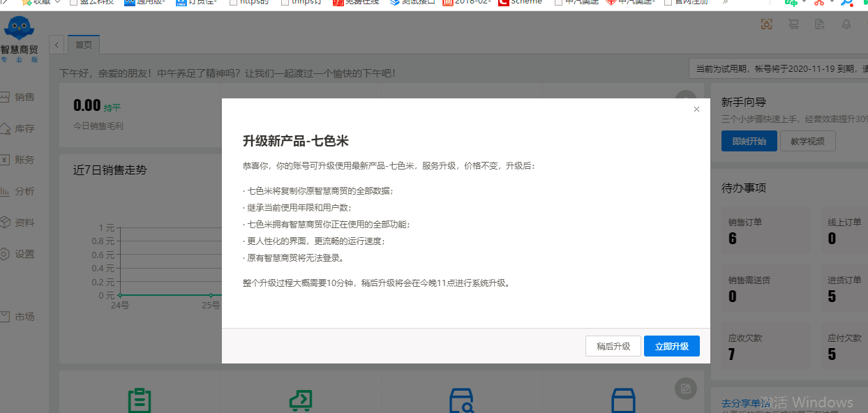Open the 销售订单 pending card showing 6
Viewport: 868px width, 413px height.
(765, 232)
